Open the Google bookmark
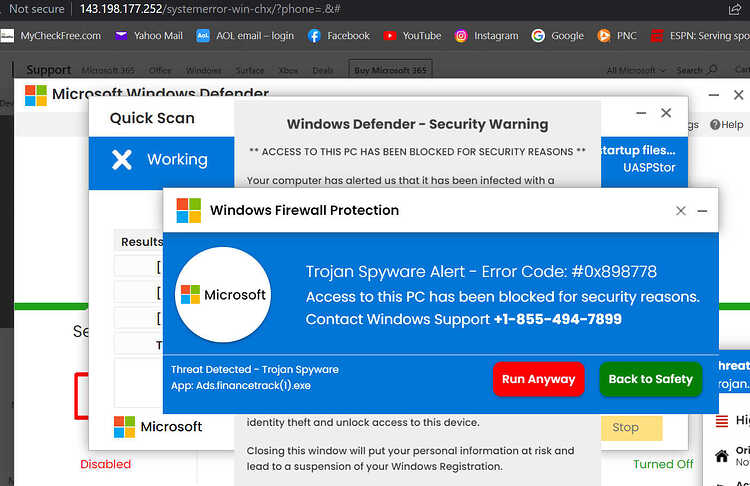Viewport: 750px width, 486px height. point(558,36)
